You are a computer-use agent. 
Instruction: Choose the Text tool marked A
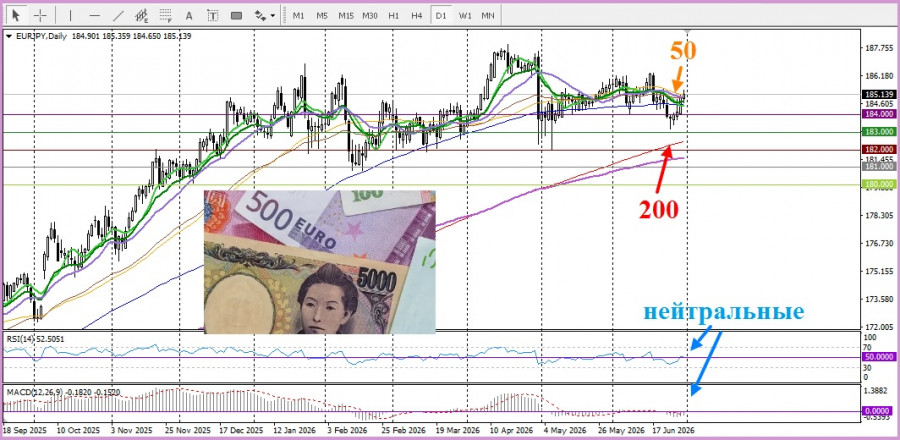(x=189, y=15)
